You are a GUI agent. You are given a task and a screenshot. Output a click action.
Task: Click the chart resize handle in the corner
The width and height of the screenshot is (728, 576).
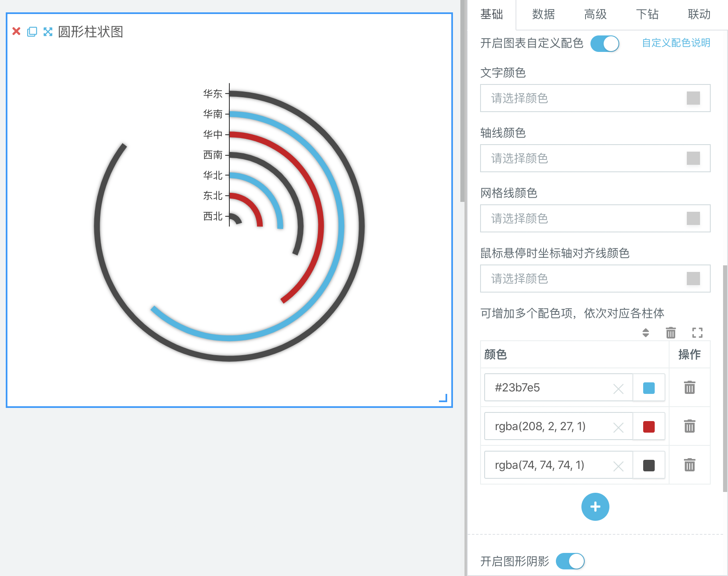click(443, 398)
